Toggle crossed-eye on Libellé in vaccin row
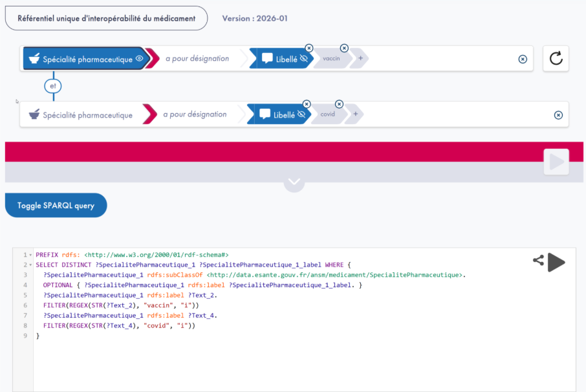 [303, 59]
